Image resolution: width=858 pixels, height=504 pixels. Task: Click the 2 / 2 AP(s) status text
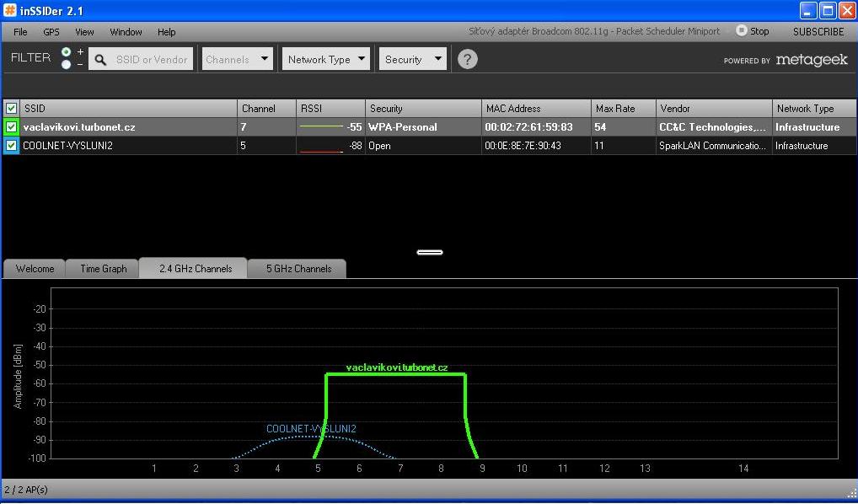click(26, 489)
